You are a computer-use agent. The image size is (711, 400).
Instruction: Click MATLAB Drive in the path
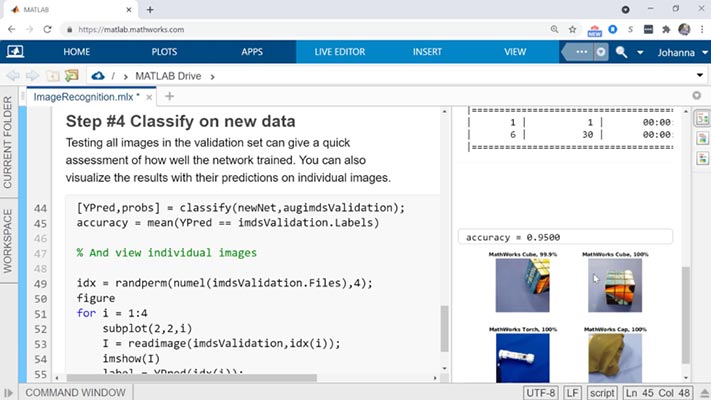(x=168, y=76)
